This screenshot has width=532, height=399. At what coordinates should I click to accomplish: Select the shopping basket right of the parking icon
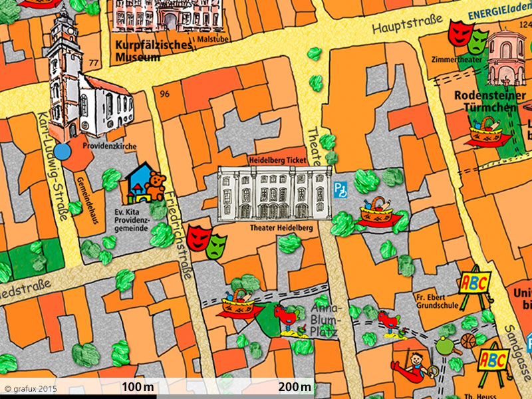coord(376,213)
